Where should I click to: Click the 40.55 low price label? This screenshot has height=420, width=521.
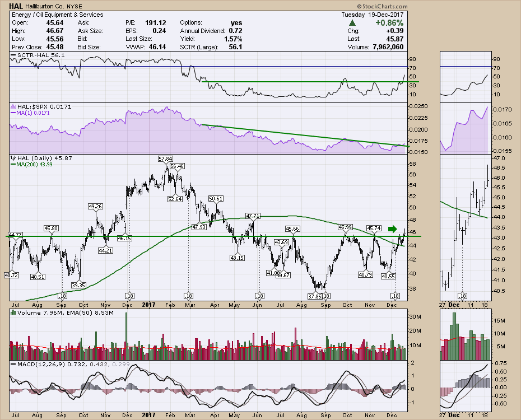coord(388,276)
